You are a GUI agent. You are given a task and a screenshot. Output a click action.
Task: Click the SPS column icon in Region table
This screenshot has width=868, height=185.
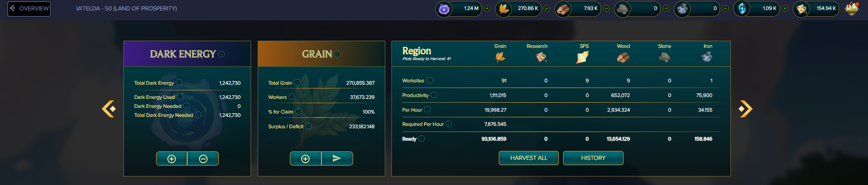coord(582,57)
